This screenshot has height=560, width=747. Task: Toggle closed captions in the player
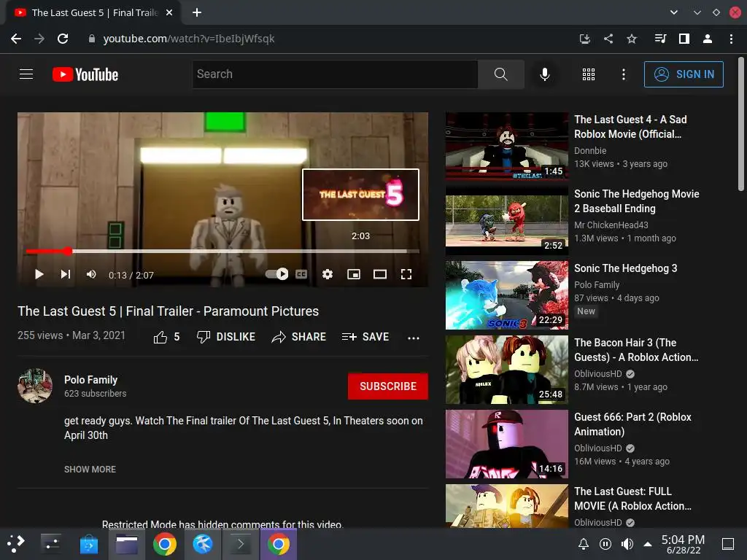coord(301,274)
